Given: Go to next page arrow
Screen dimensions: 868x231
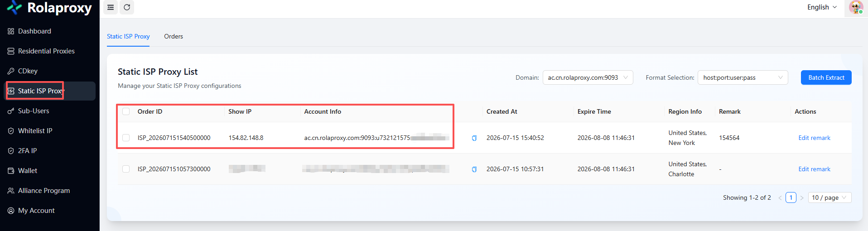Looking at the screenshot, I should click(802, 198).
